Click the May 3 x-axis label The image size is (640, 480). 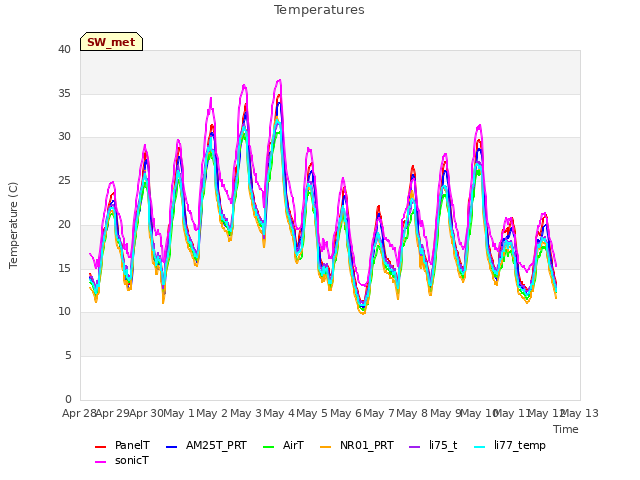[x=246, y=413]
